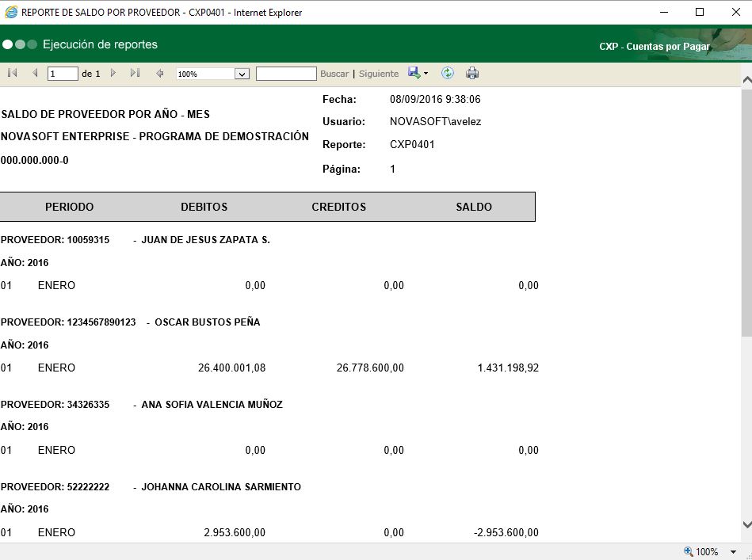This screenshot has width=752, height=560.
Task: Maximize the Internet Explorer window
Action: (700, 12)
